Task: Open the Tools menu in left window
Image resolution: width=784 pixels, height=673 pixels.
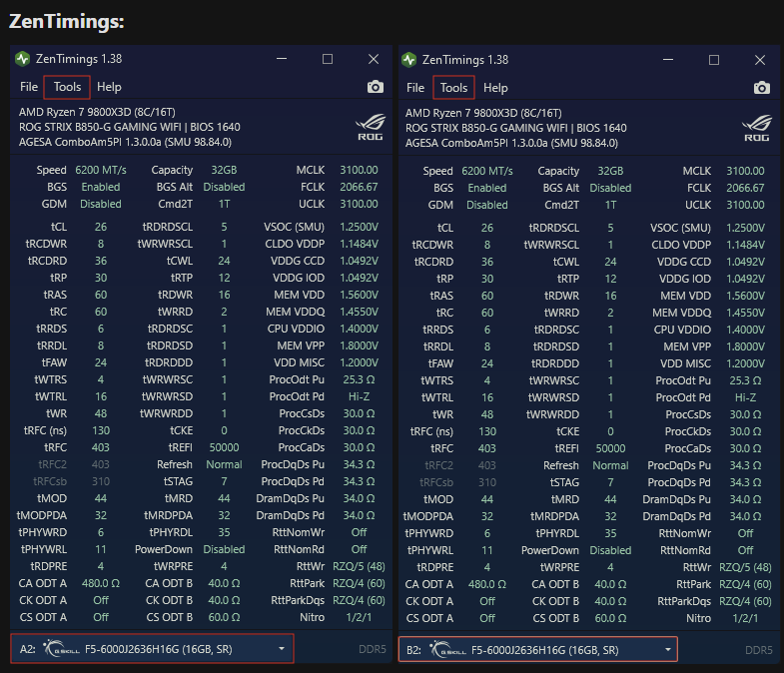Action: tap(67, 87)
